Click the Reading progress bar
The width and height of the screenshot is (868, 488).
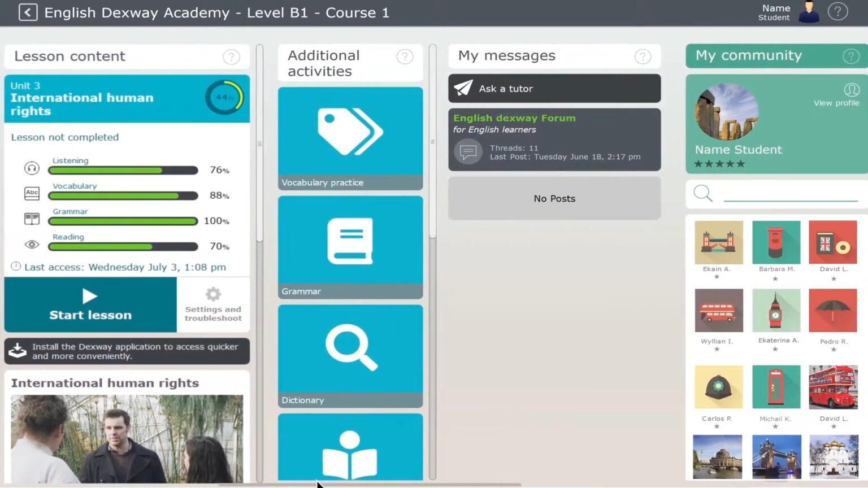point(123,246)
